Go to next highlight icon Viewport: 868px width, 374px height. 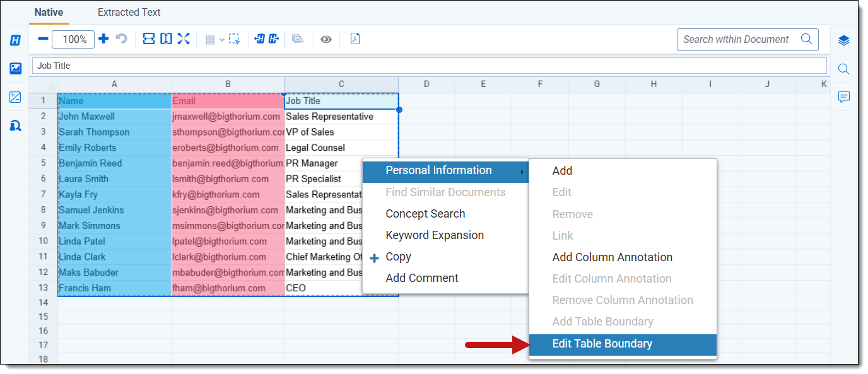pos(274,39)
